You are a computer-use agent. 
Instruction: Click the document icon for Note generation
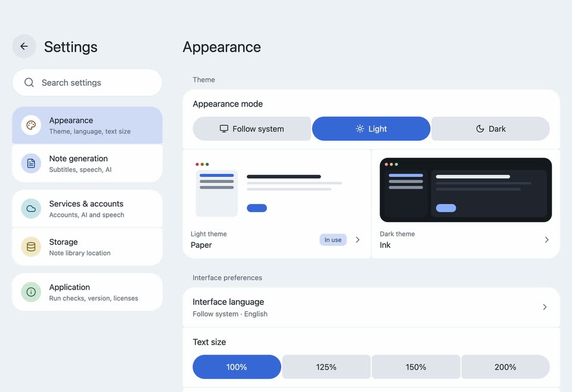click(31, 163)
